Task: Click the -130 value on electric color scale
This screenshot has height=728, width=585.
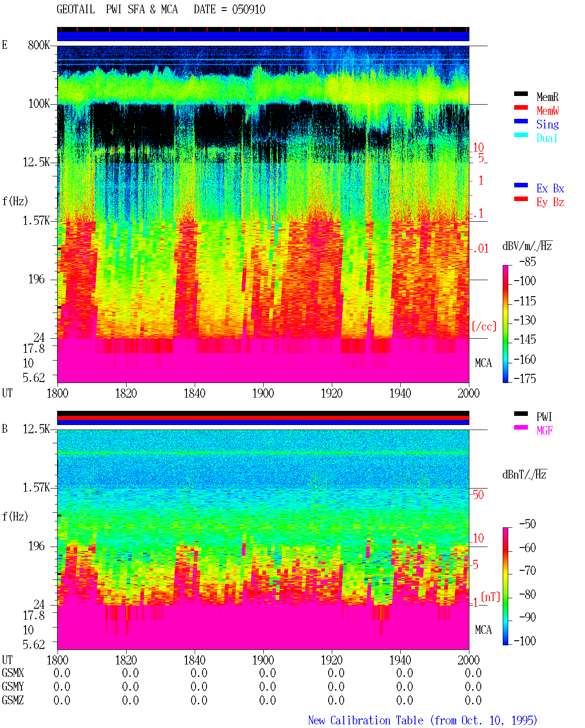Action: (x=525, y=320)
